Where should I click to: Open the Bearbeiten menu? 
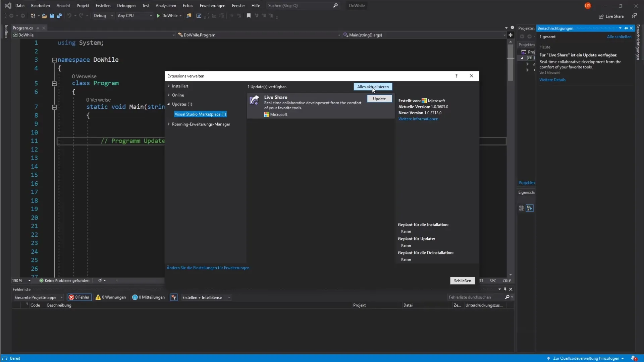click(40, 6)
